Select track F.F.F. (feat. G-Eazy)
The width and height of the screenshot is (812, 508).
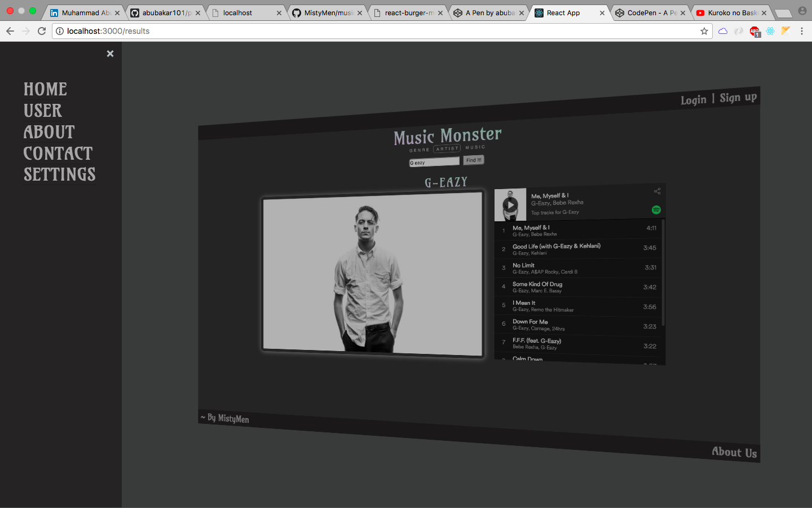click(578, 344)
